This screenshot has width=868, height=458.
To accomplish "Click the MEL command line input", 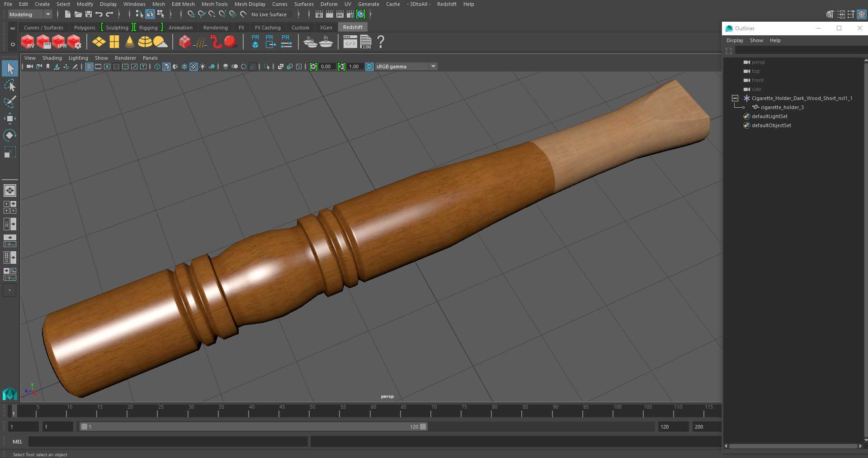I will 168,442.
